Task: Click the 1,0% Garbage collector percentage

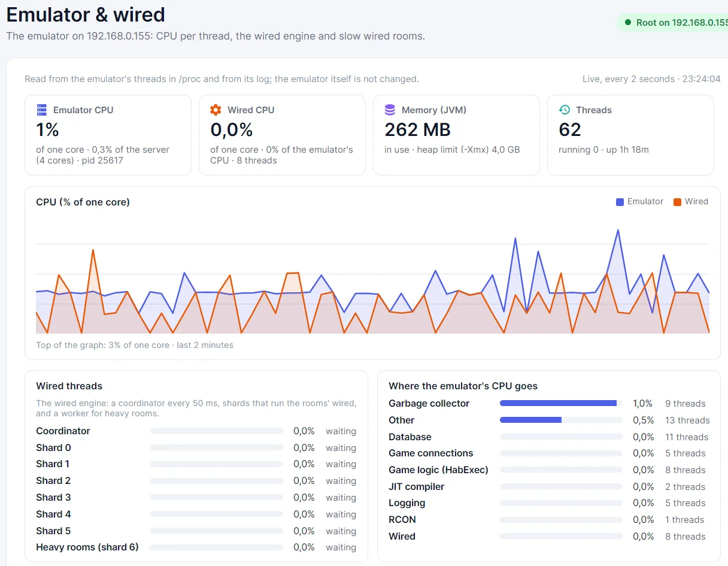Action: click(x=643, y=404)
